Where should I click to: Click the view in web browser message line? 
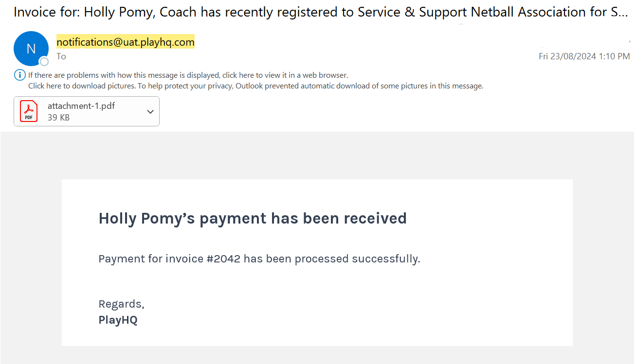coord(188,75)
